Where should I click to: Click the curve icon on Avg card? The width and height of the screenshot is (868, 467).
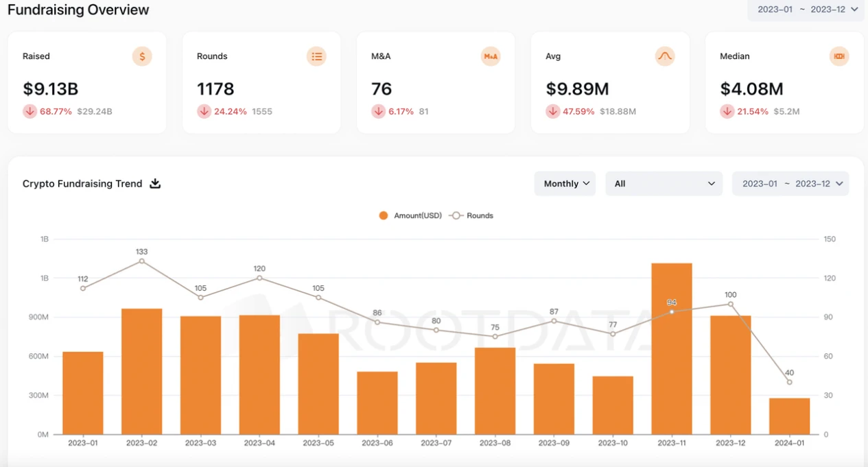(x=665, y=56)
